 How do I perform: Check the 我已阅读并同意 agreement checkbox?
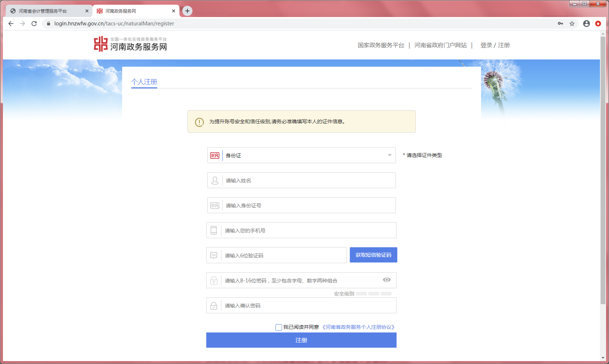pyautogui.click(x=278, y=327)
